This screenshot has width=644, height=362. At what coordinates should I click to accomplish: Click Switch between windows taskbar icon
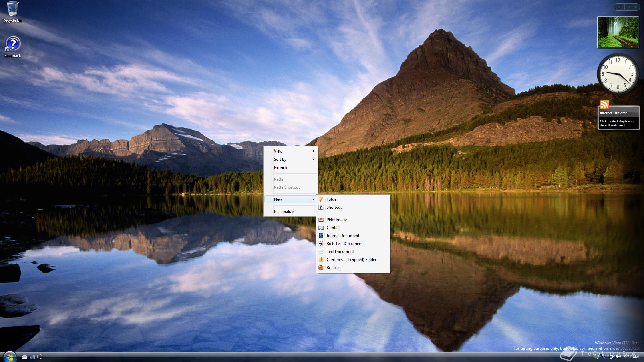pos(40,357)
